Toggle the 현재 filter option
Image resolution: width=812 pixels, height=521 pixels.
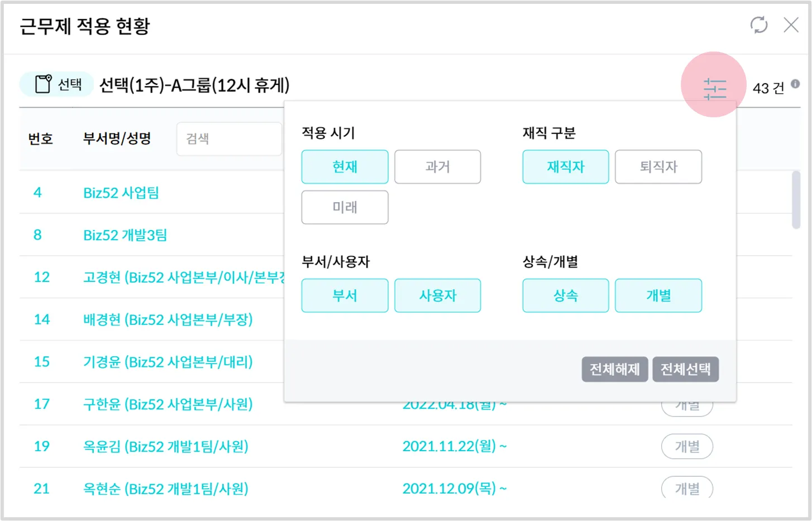[x=345, y=166]
